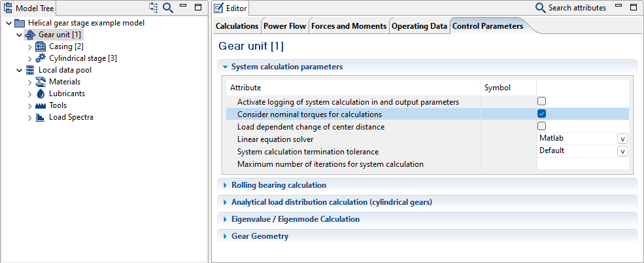Maximize the Editor panel

[x=632, y=7]
